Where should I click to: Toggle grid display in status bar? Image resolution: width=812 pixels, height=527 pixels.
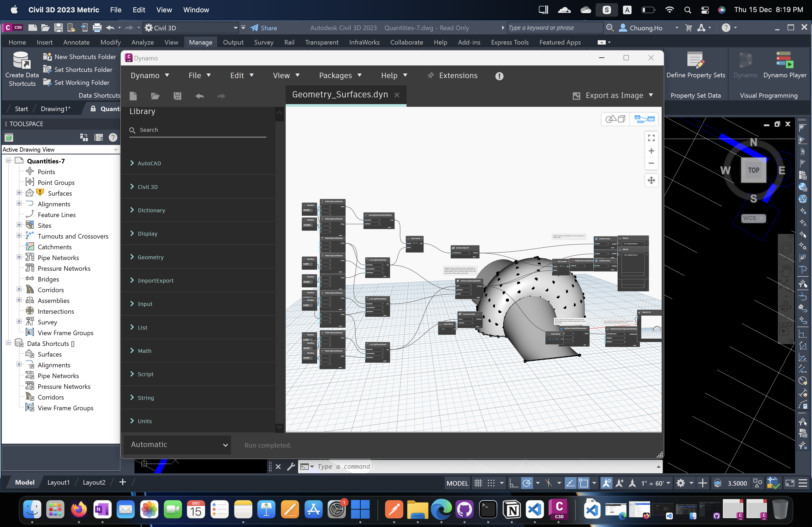click(478, 483)
